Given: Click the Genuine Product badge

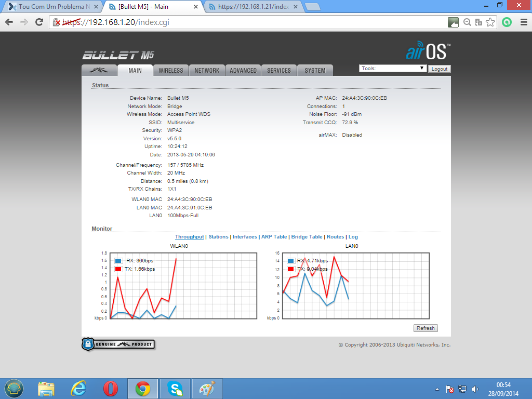Looking at the screenshot, I should coord(118,344).
